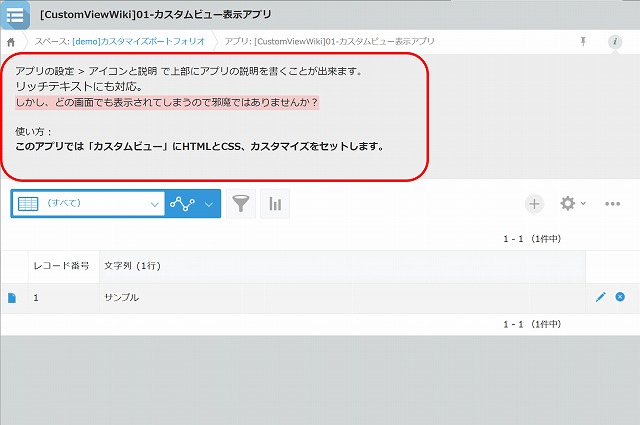Open the filter funnel icon
Image resolution: width=640 pixels, height=425 pixels.
[241, 203]
